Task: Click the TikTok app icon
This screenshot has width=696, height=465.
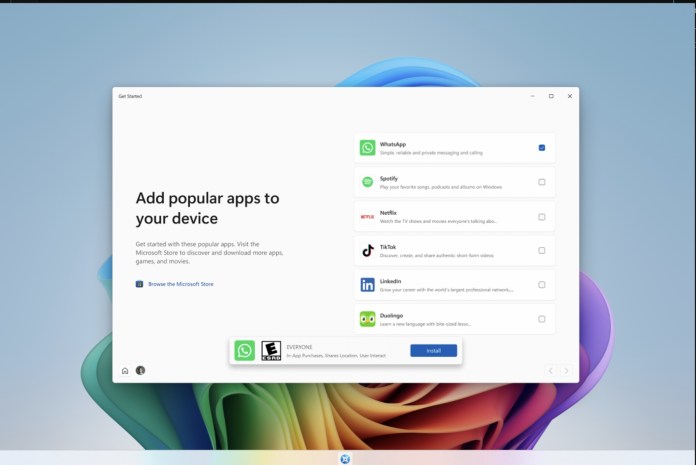Action: pos(368,251)
